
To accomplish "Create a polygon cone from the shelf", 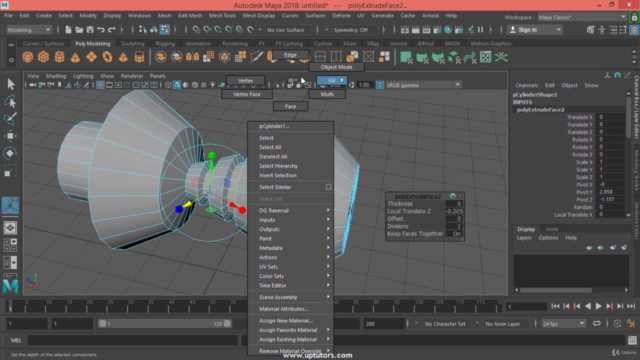I will tap(76, 57).
